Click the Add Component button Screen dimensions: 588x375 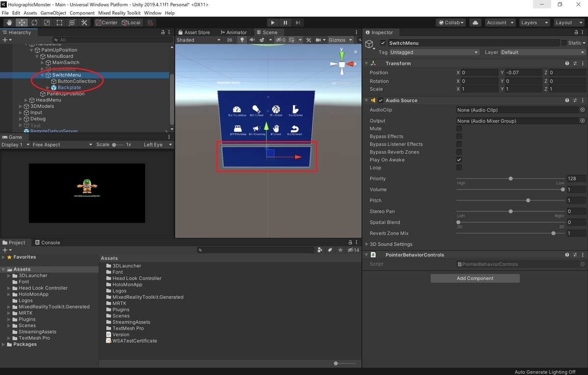[475, 278]
